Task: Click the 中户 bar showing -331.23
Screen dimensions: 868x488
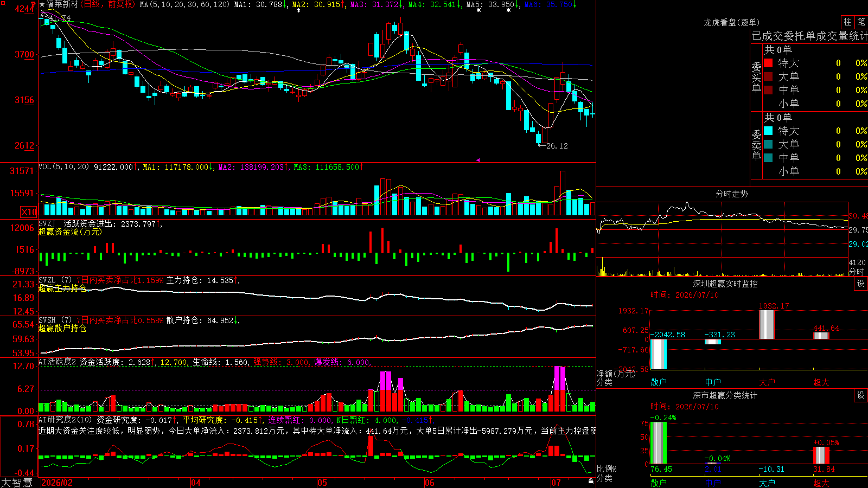Action: click(713, 342)
